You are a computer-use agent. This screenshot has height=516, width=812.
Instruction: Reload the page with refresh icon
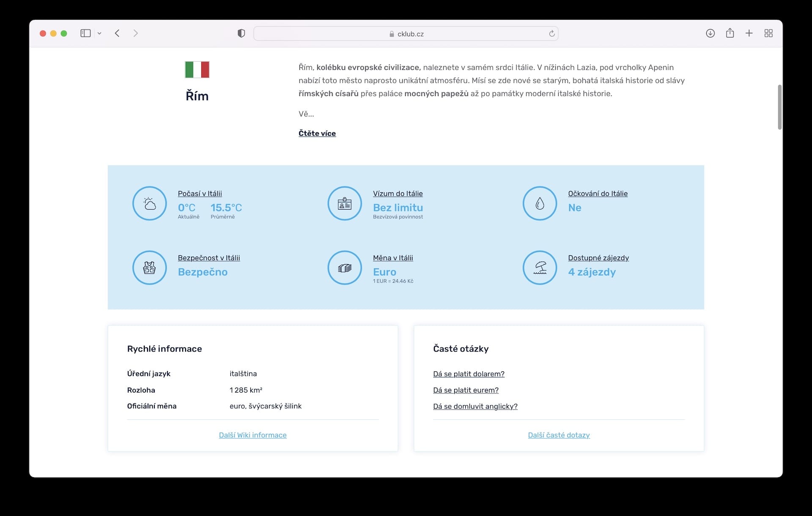pyautogui.click(x=551, y=34)
